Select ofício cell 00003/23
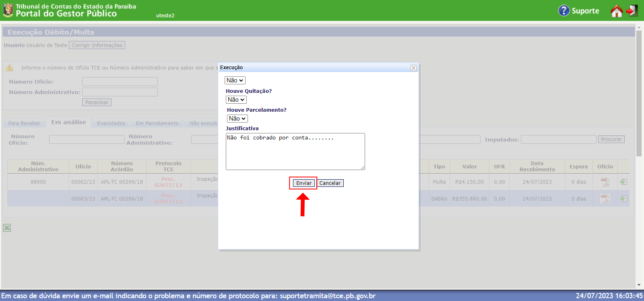644x301 pixels. click(83, 199)
